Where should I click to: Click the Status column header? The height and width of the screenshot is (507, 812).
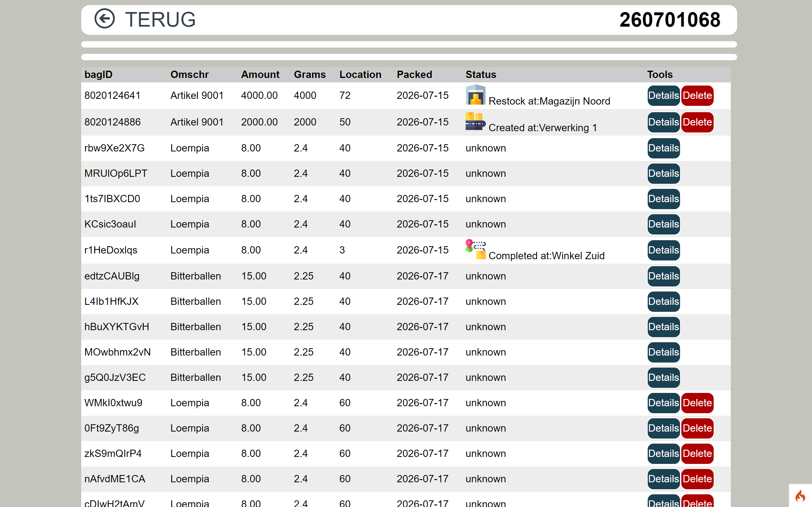(x=481, y=74)
